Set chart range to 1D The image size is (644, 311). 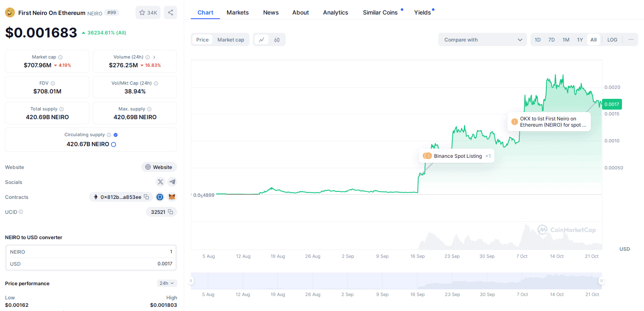click(538, 40)
